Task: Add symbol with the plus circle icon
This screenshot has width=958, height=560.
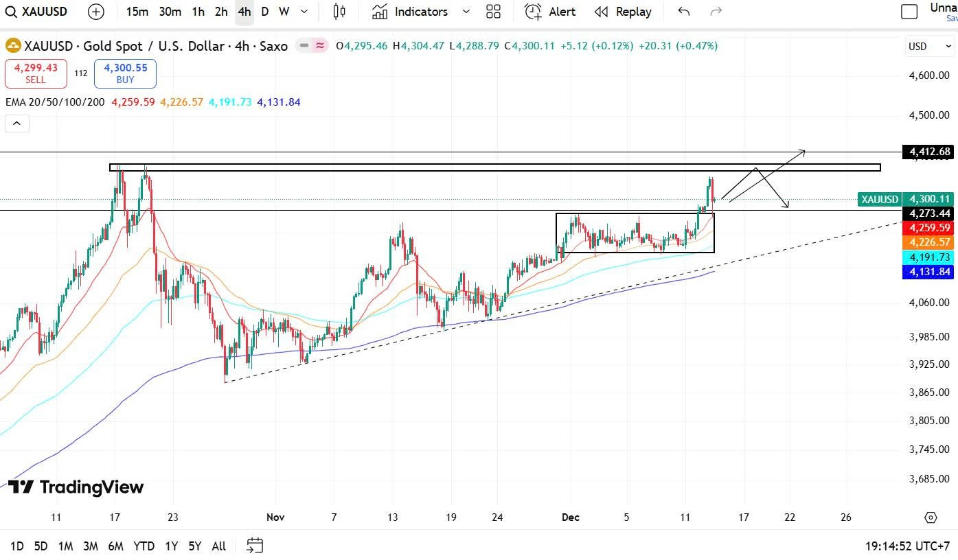Action: pos(96,12)
